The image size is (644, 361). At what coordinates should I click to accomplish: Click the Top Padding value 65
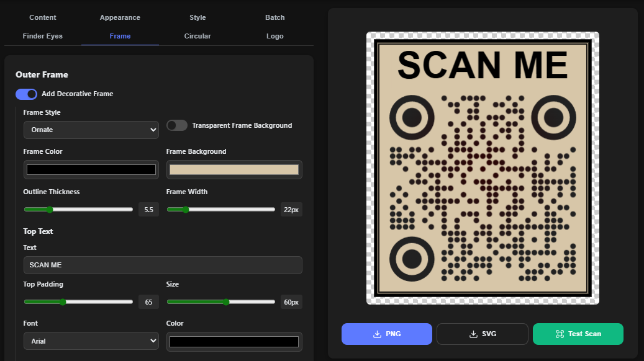[148, 302]
